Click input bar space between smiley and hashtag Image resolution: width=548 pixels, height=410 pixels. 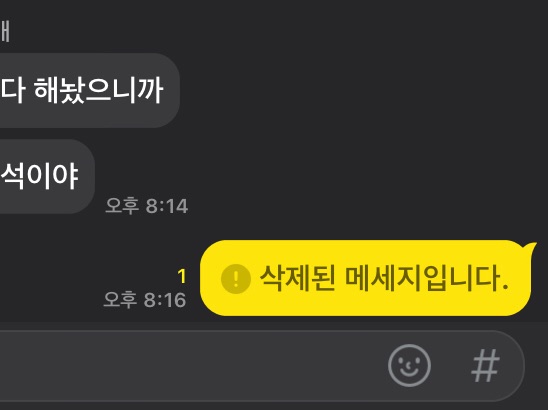pos(451,366)
